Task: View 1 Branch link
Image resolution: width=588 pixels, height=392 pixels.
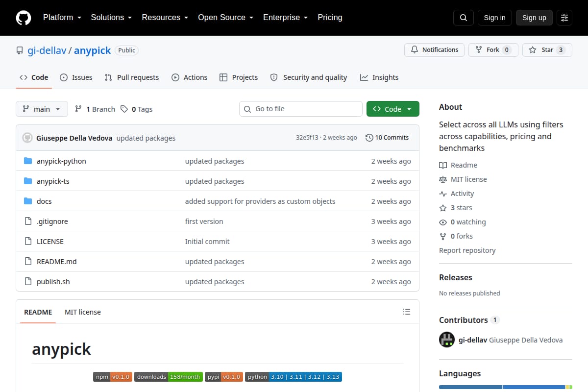Action: coord(95,109)
